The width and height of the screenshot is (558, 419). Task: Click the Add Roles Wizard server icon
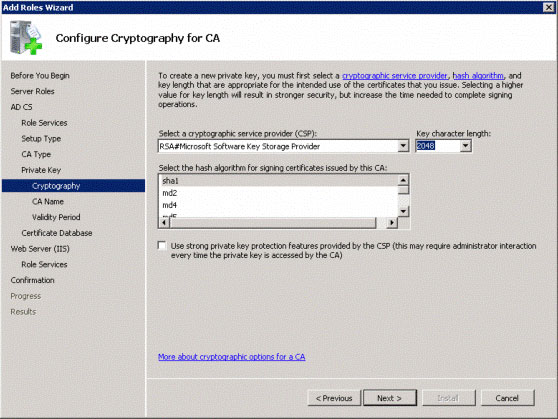tap(26, 38)
